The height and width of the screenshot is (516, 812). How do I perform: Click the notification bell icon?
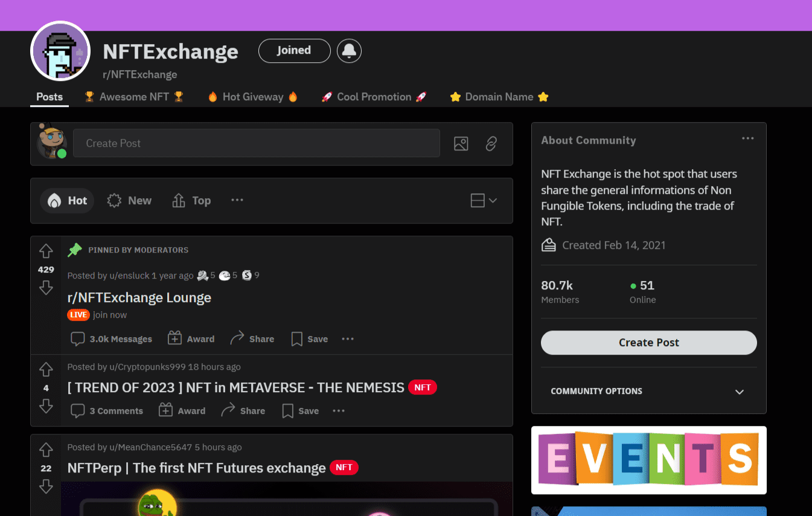[349, 51]
